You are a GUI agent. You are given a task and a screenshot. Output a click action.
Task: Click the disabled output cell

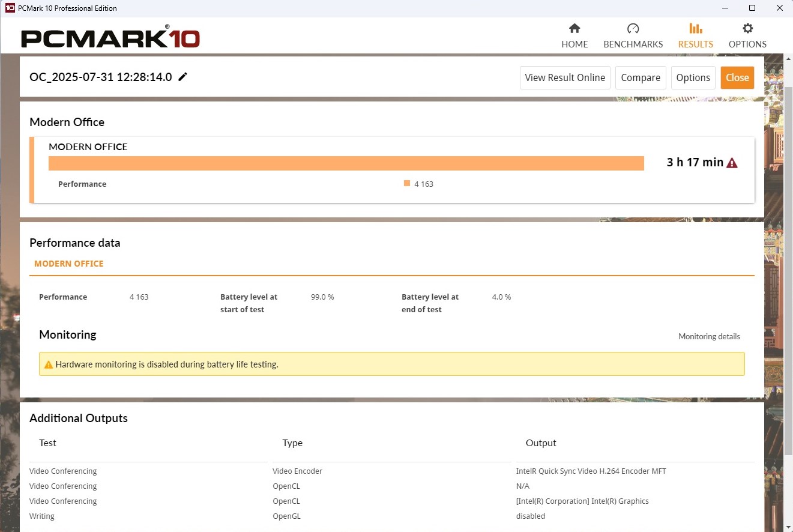[531, 516]
